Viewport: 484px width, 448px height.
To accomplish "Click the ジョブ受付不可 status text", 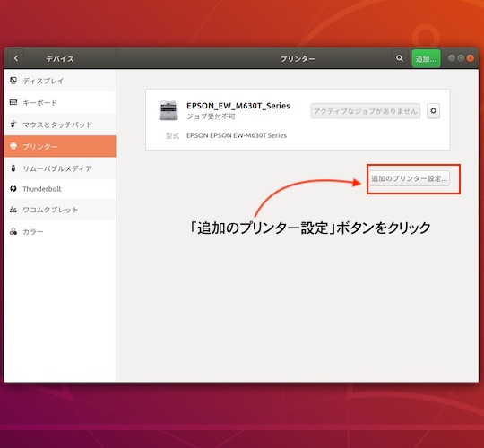I will click(211, 116).
